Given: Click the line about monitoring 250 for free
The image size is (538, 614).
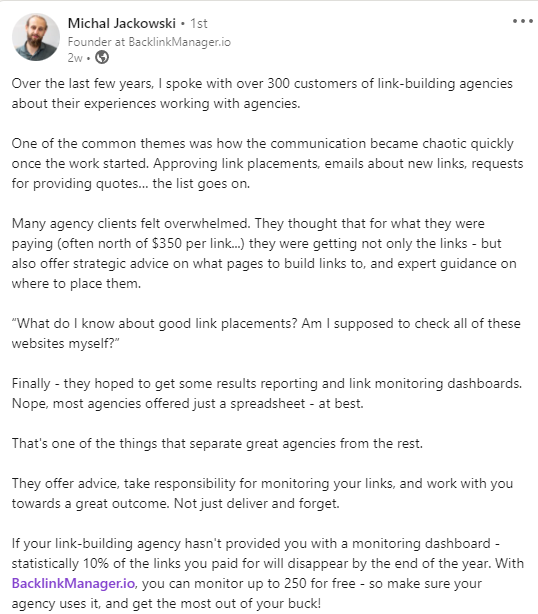Looking at the screenshot, I should tap(247, 583).
